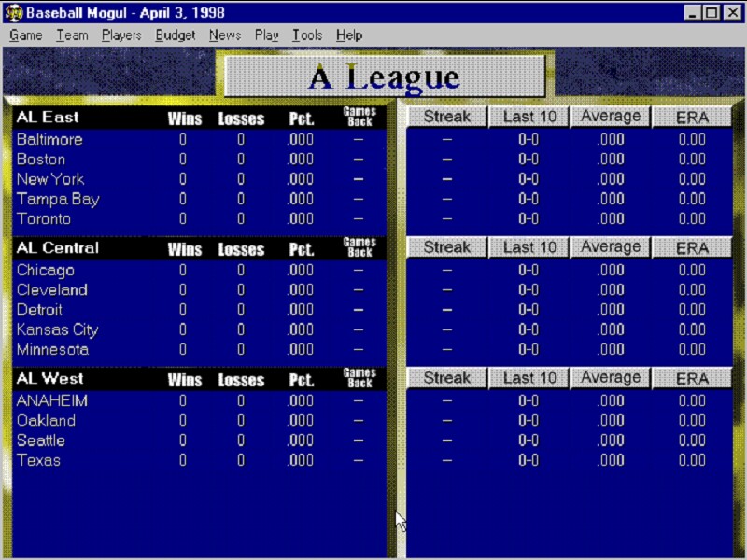Click the AL Central ERA button
Viewport: 747px width, 560px height.
(x=692, y=247)
